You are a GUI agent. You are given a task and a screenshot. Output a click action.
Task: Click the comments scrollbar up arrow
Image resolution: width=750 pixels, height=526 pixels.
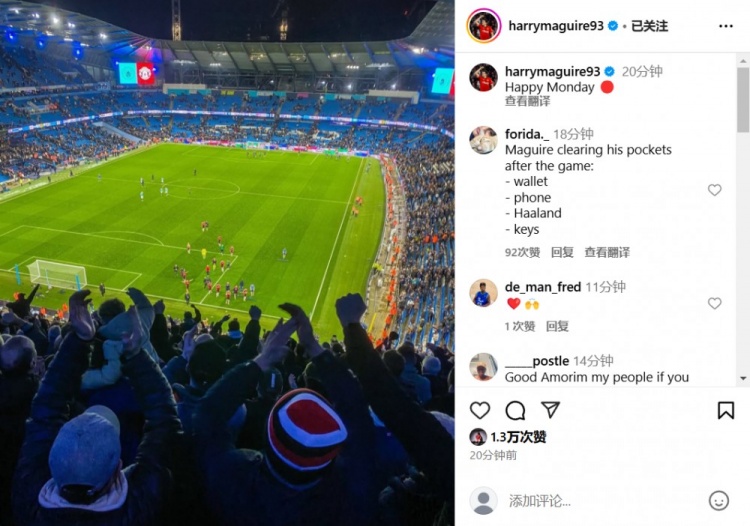point(743,61)
